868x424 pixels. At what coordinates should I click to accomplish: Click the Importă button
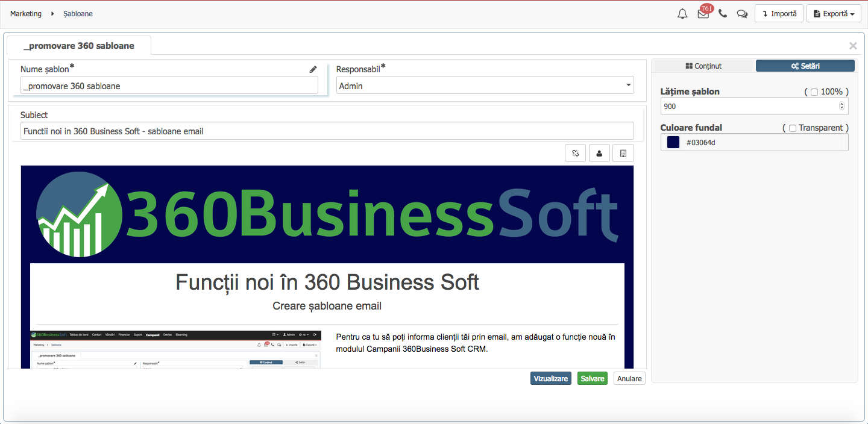[779, 13]
